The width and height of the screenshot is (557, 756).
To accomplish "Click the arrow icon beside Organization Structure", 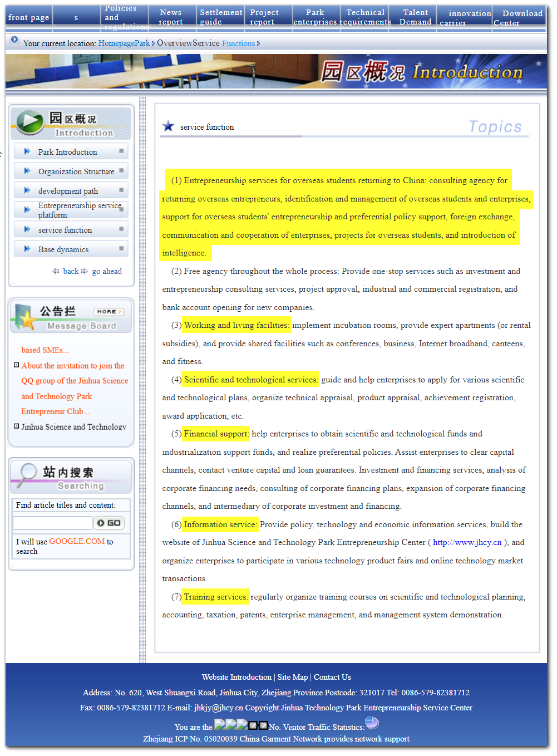I will [x=27, y=171].
